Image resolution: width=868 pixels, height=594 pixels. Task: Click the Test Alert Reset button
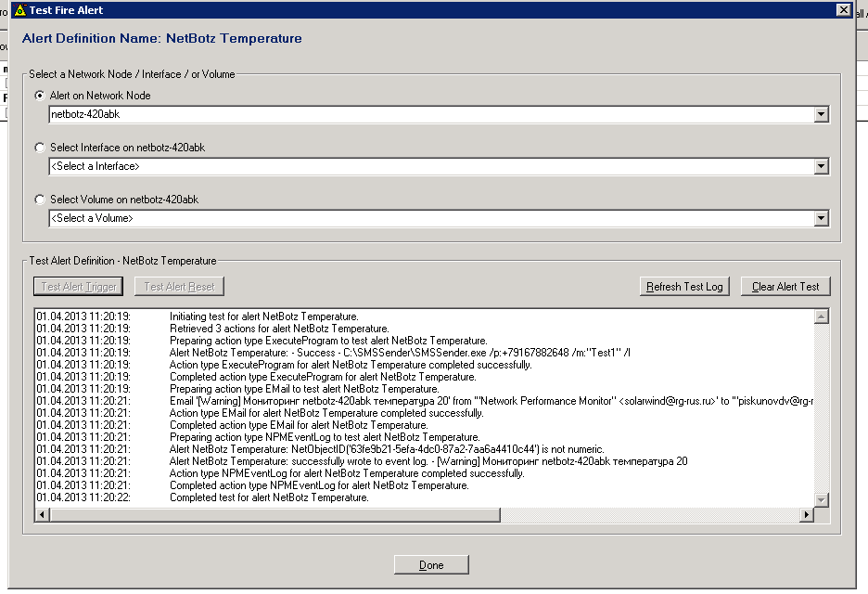click(179, 287)
